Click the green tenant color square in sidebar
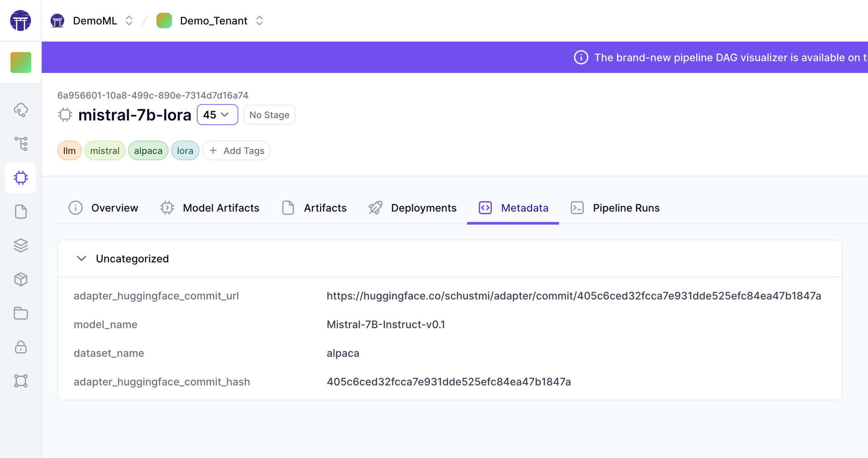The height and width of the screenshot is (458, 868). click(x=21, y=62)
